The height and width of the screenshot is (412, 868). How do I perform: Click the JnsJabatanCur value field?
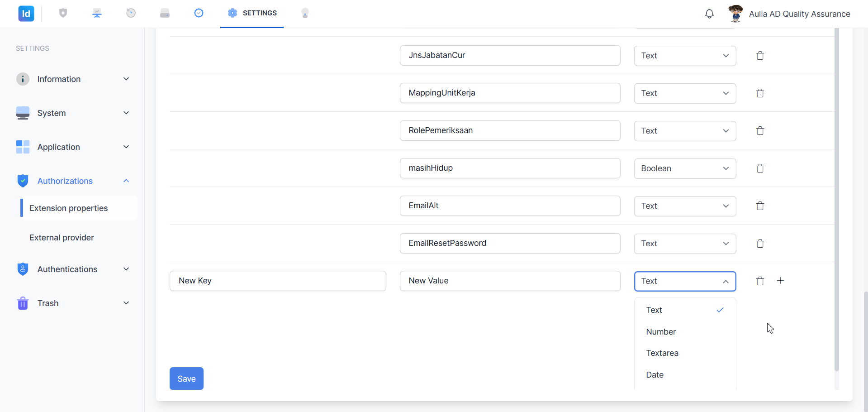(x=510, y=55)
